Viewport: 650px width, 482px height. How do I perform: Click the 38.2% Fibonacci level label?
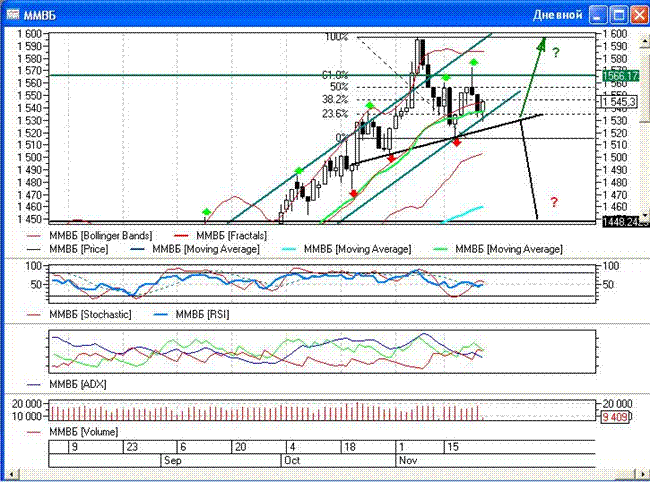335,99
